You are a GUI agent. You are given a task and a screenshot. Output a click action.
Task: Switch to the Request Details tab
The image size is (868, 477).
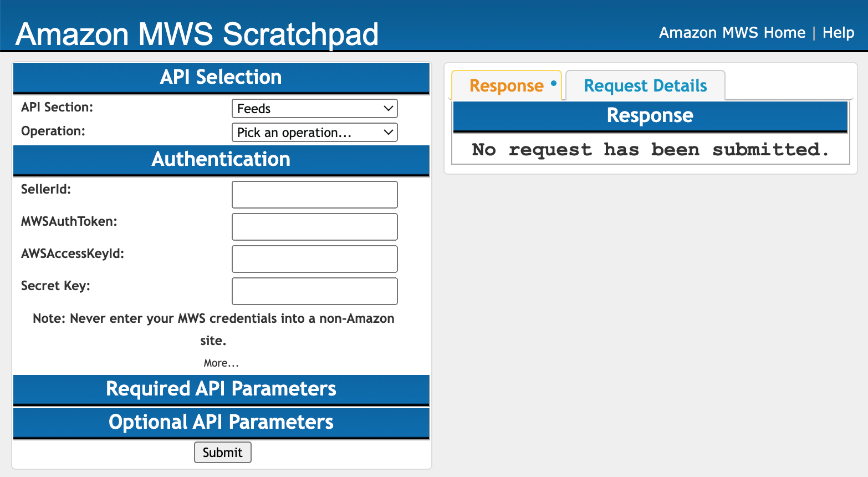pos(645,85)
